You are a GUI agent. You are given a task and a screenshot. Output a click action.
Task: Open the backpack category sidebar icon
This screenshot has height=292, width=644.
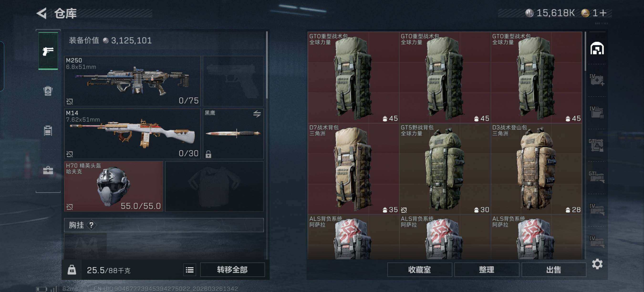[48, 91]
